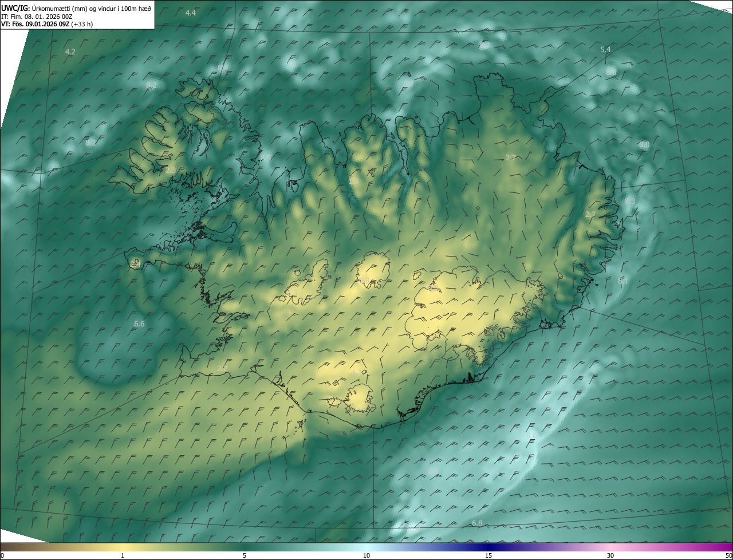Viewport: 733px width, 560px height.
Task: Click the 10 tick on the color scale
Action: tap(366, 555)
